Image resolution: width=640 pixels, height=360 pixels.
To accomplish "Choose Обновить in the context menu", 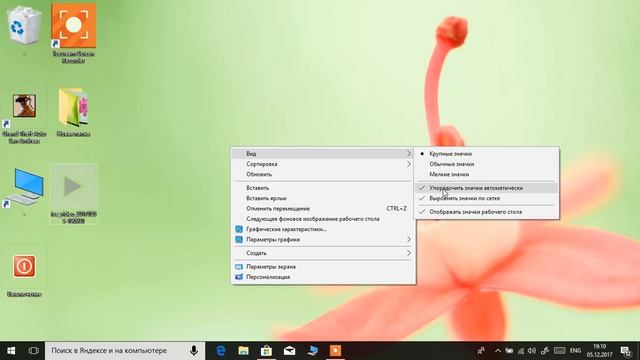I will 323,174.
